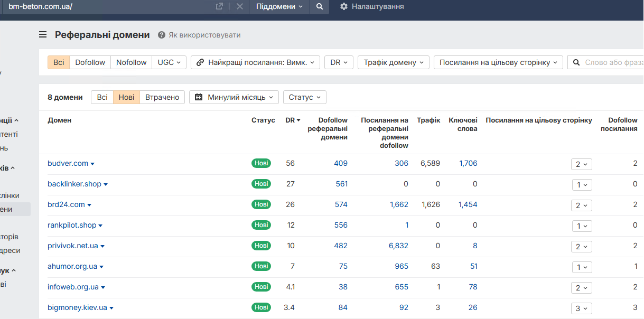Screen dimensions: 644x319
Task: Click Як використовувати help link
Action: pyautogui.click(x=204, y=35)
